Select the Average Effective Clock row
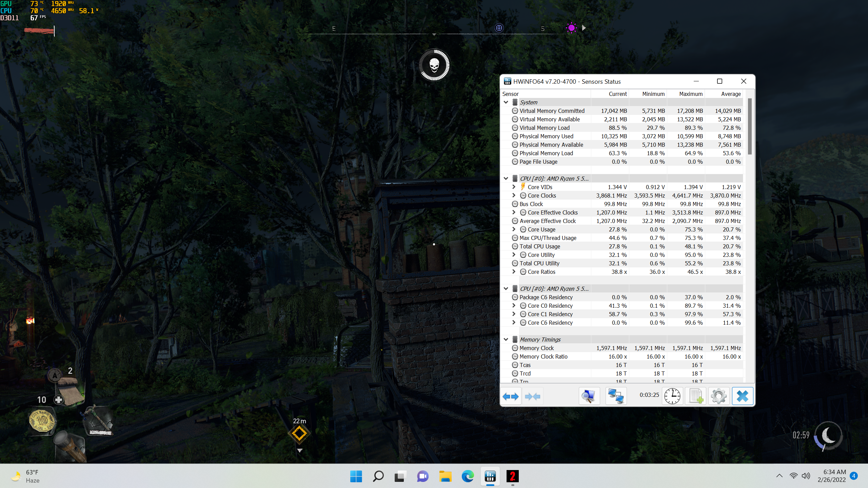This screenshot has width=868, height=488. [622, 221]
